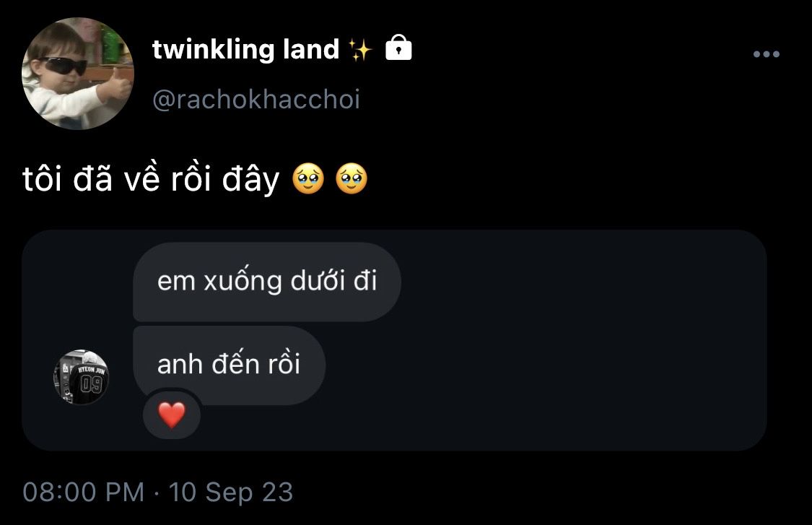812x525 pixels.
Task: Select the "em xuống dưới đi" message bubble
Action: (266, 282)
